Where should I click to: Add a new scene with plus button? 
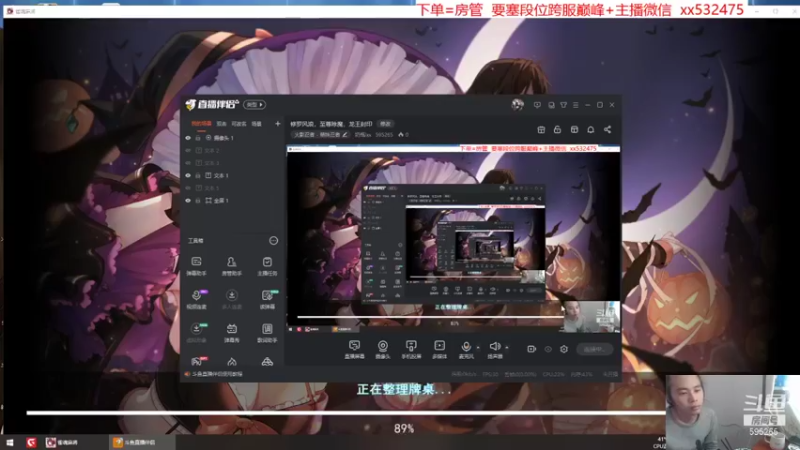pyautogui.click(x=278, y=123)
